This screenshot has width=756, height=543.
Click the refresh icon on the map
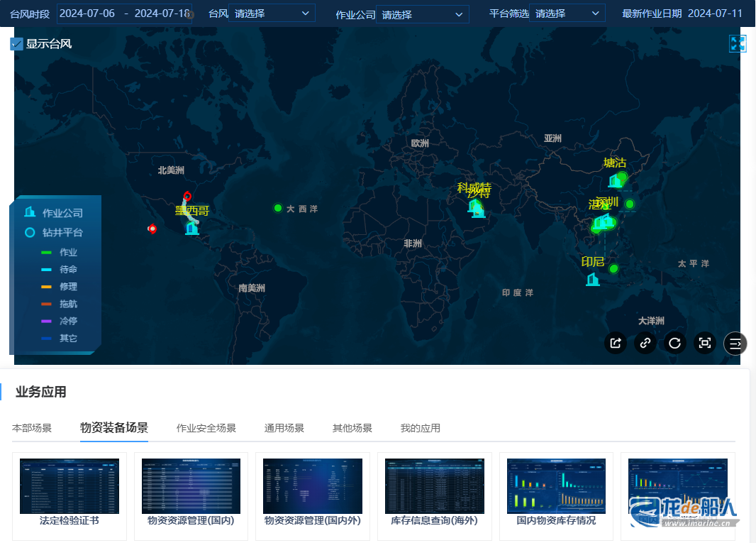[675, 343]
